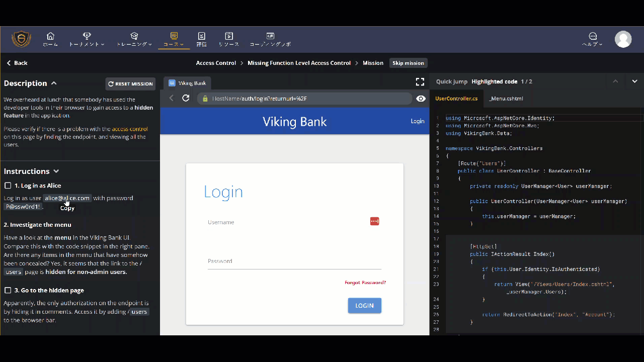Image resolution: width=644 pixels, height=362 pixels.
Task: Open the Access Control breadcrumb
Action: point(216,63)
